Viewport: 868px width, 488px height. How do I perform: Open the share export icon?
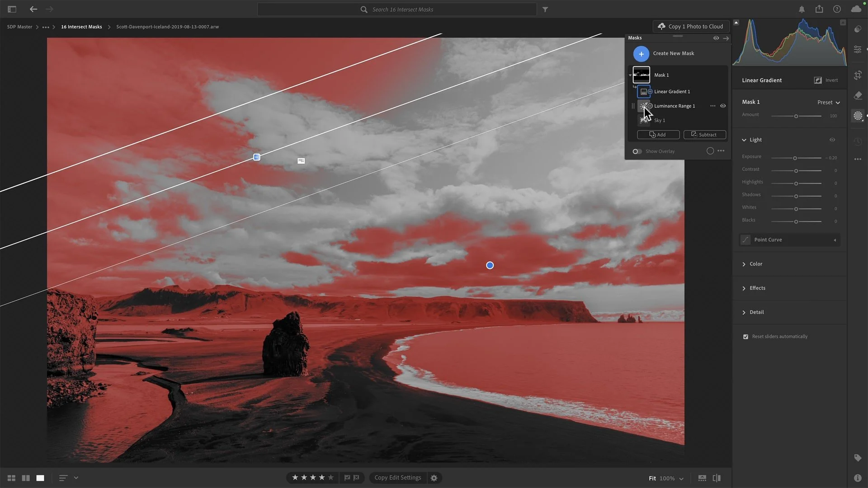tap(819, 9)
